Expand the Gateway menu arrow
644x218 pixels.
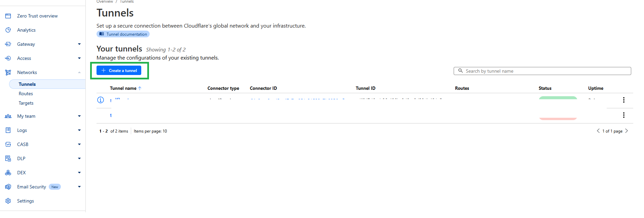[79, 44]
